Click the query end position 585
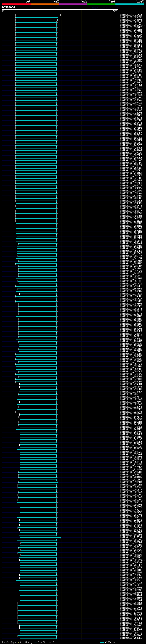The height and width of the screenshot is (644, 146). coord(115,11)
